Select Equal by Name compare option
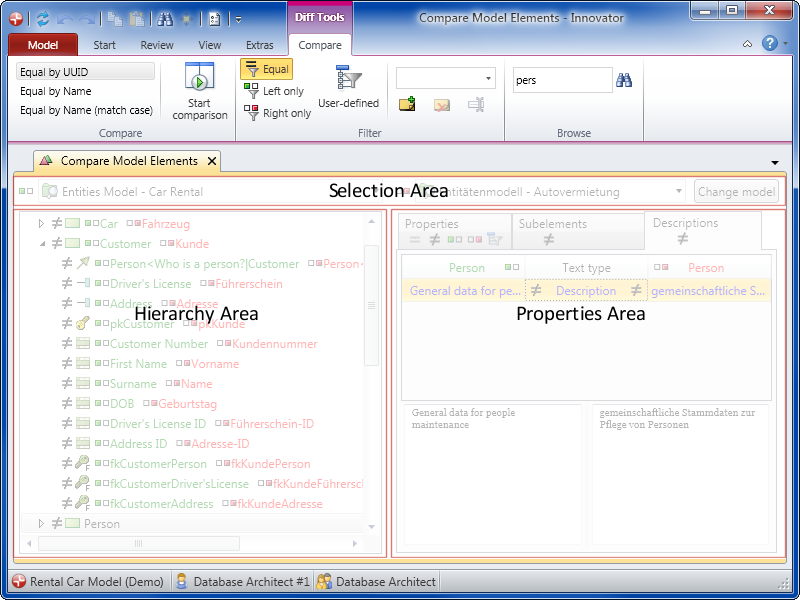Screen dimensions: 800x600 point(56,91)
